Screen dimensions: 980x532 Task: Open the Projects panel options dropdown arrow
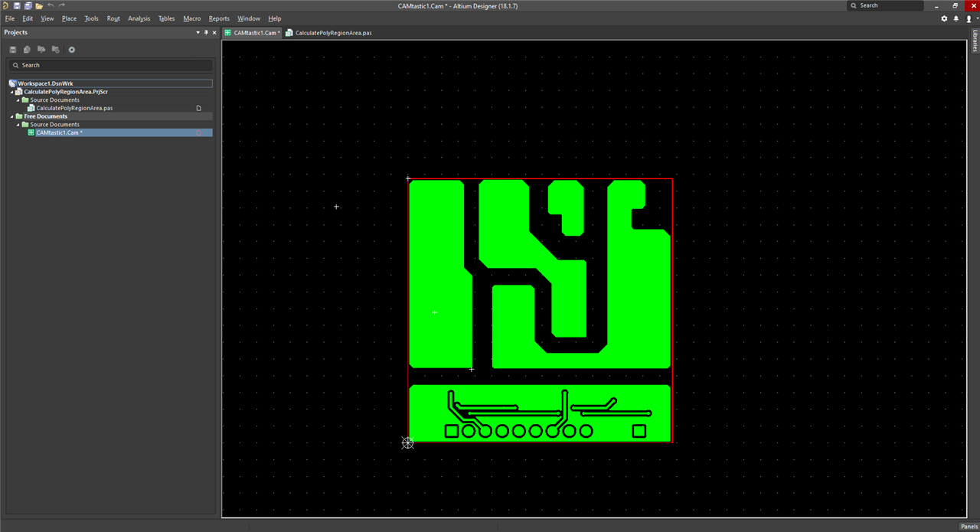(x=198, y=32)
